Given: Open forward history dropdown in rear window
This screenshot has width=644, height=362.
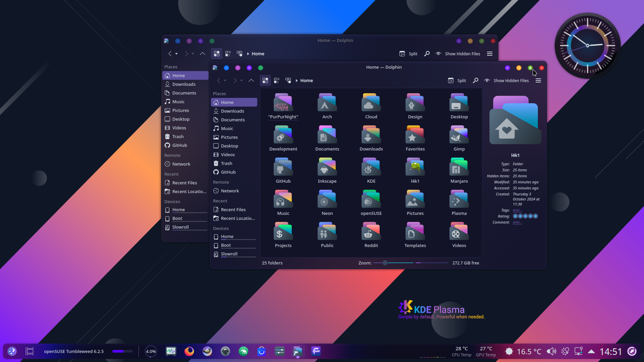Looking at the screenshot, I should 193,54.
